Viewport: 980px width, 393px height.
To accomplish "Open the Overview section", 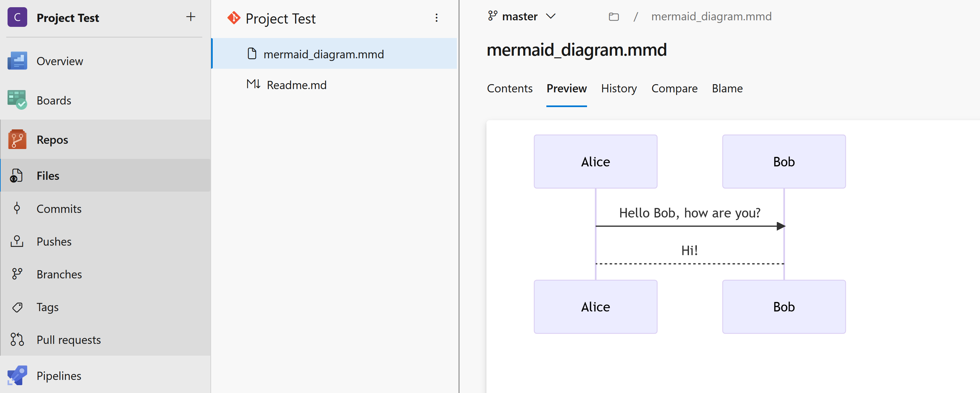I will pos(60,61).
